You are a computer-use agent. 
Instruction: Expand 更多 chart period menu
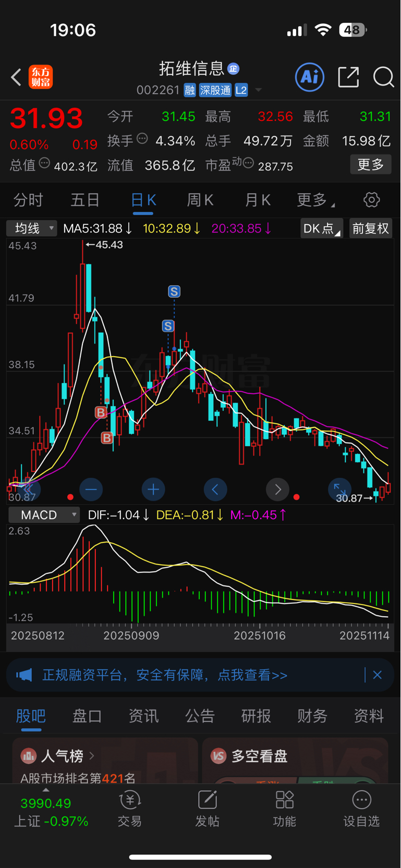pyautogui.click(x=316, y=200)
